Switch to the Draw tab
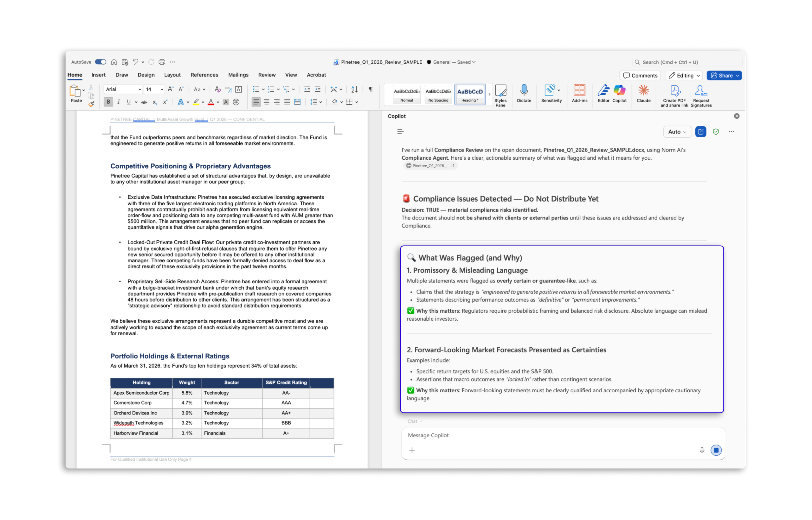This screenshot has width=812, height=520. point(121,75)
